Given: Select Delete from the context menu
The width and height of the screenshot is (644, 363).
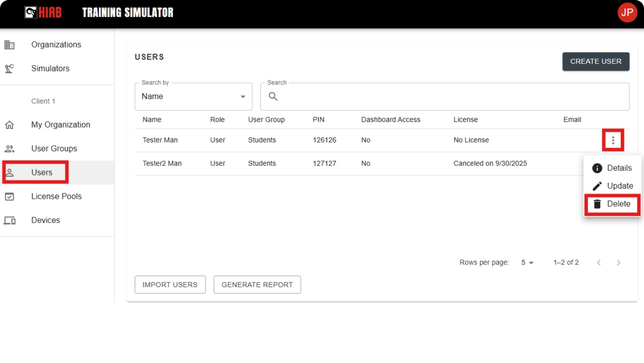Looking at the screenshot, I should click(612, 204).
